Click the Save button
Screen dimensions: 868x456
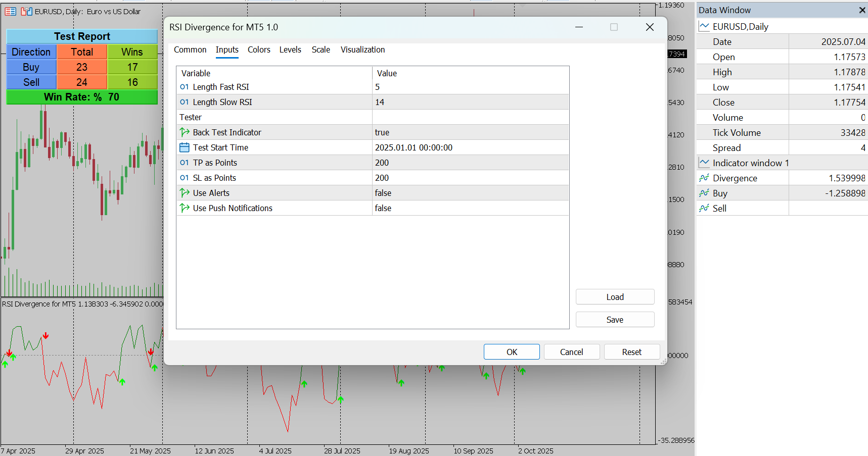(x=615, y=320)
